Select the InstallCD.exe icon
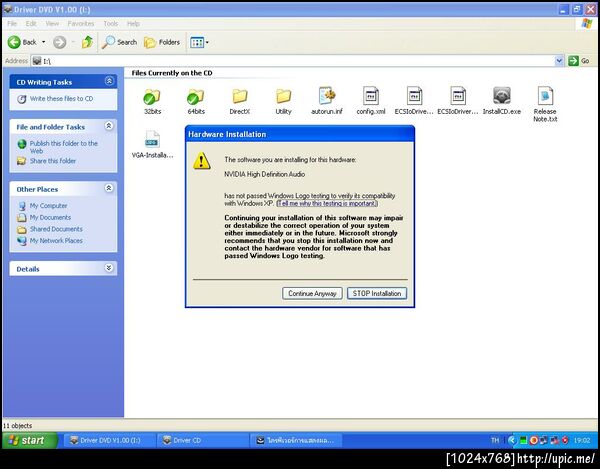600x469 pixels. [502, 96]
